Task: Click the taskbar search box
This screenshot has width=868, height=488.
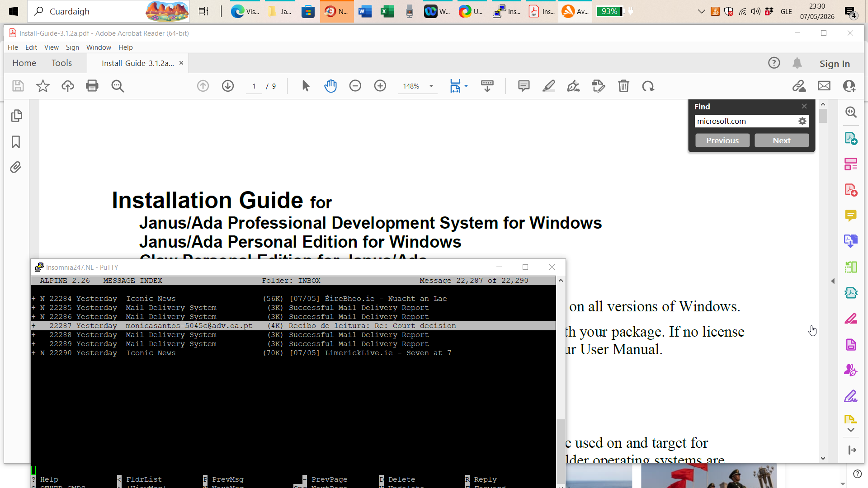Action: pos(108,11)
